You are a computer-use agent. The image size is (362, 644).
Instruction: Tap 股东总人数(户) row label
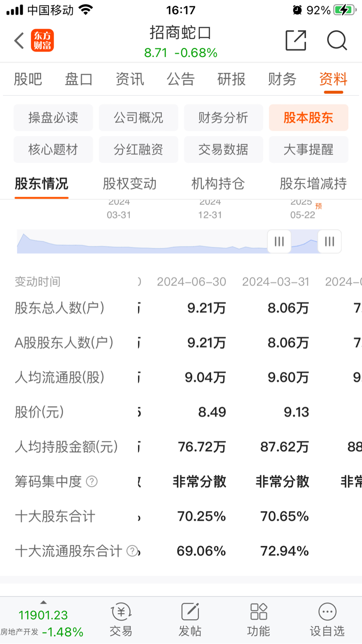click(x=59, y=308)
